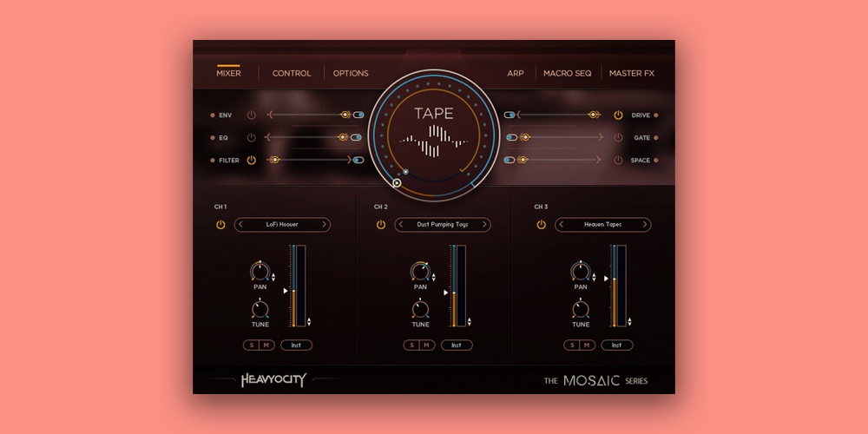The height and width of the screenshot is (434, 868).
Task: Click the blue switch on GATE row
Action: (x=512, y=137)
